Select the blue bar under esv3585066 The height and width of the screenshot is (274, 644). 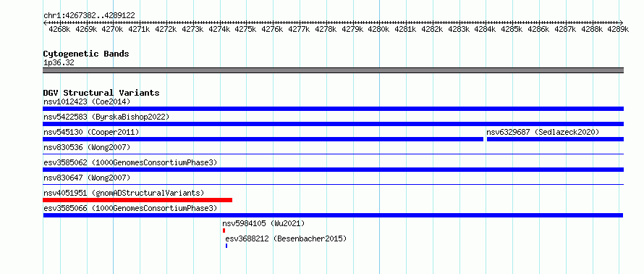tap(333, 215)
